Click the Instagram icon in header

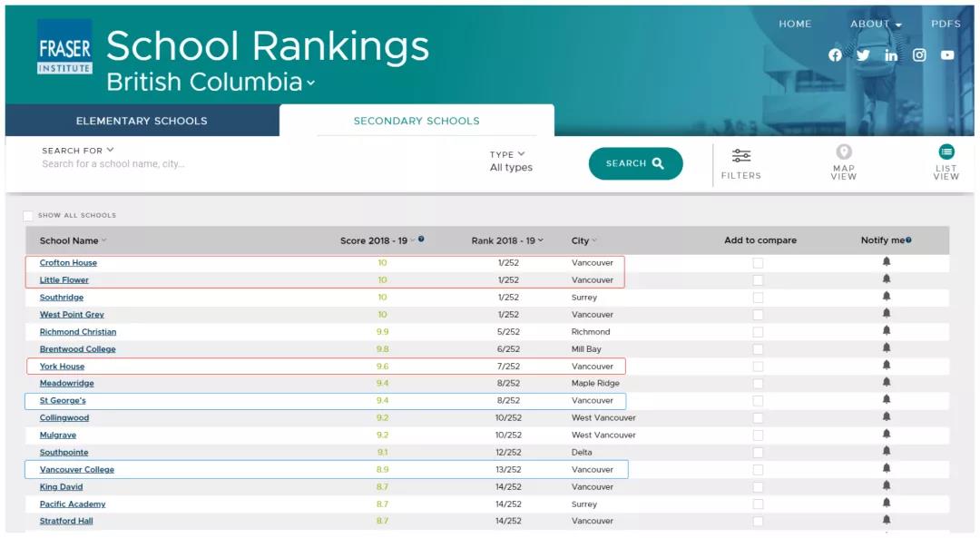pyautogui.click(x=919, y=55)
